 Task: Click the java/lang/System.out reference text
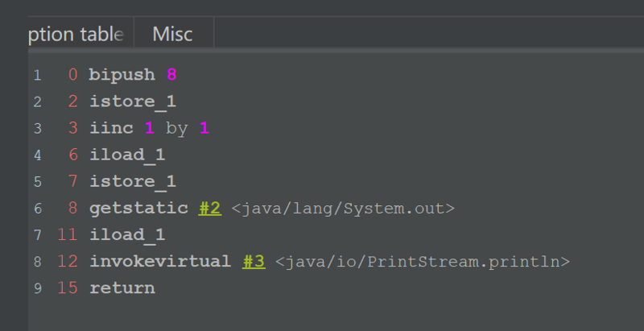(344, 209)
